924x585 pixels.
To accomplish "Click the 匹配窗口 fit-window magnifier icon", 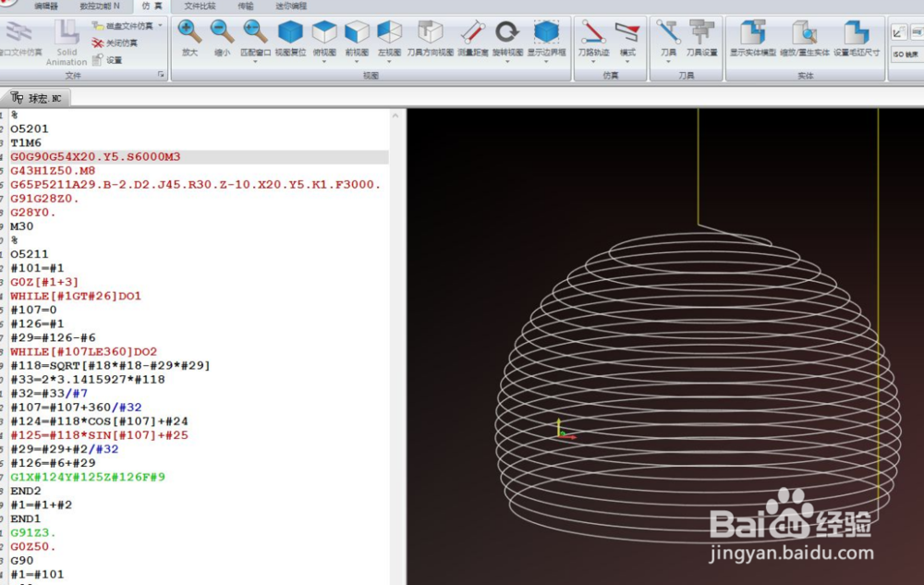I will tap(254, 31).
